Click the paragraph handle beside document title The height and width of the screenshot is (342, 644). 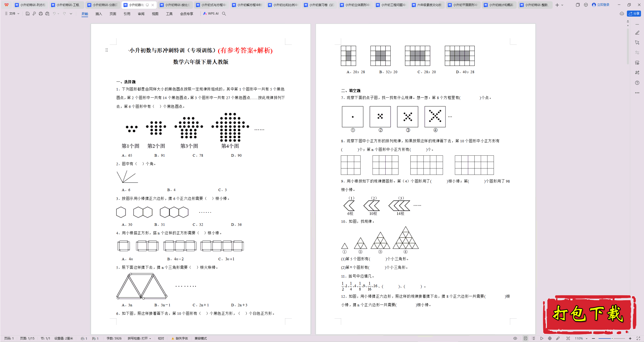[107, 50]
